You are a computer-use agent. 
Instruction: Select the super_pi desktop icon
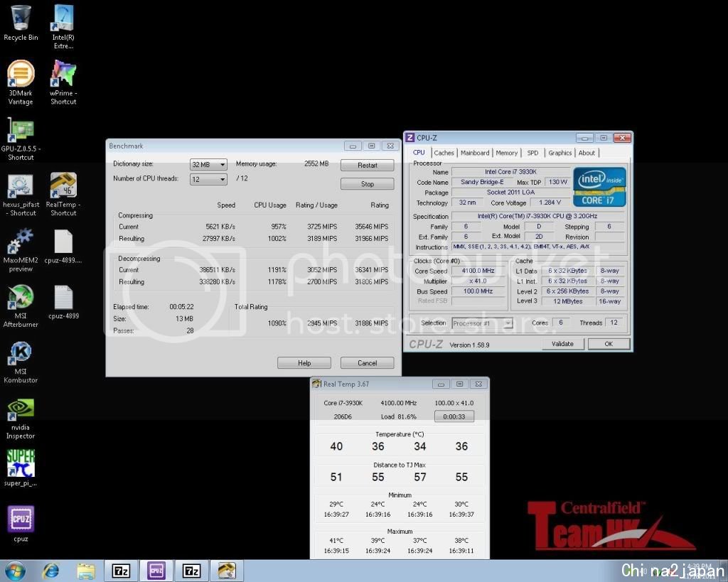pyautogui.click(x=21, y=468)
